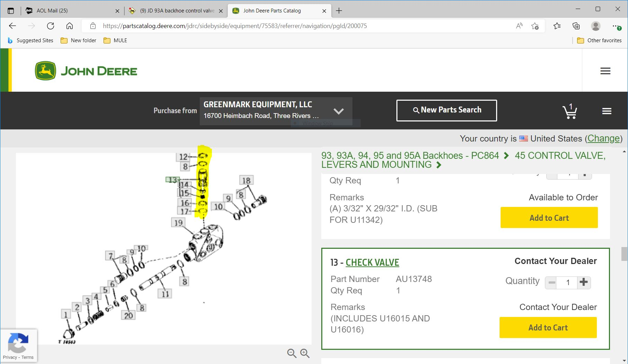Screen dimensions: 628x364
Task: Open 93, 93A, 94, 95 Backhoes PC864 breadcrumb
Action: 410,155
